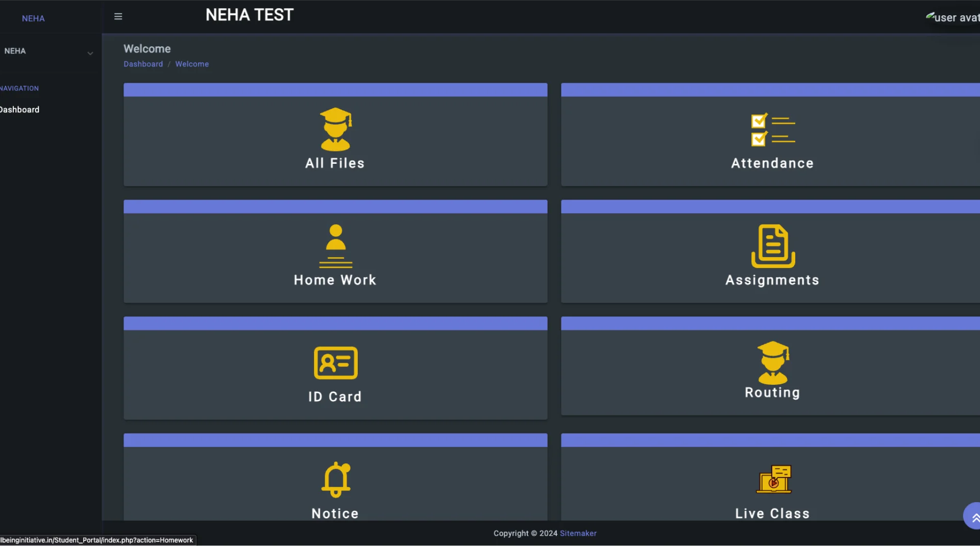Screen dimensions: 980x546
Task: Click the Routing graduate icon
Action: 773,363
